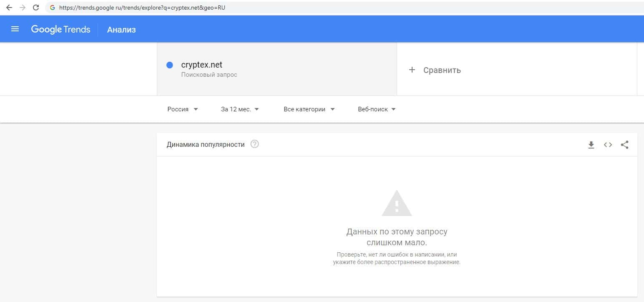Share the popularity chart
This screenshot has height=302, width=644.
(x=624, y=145)
